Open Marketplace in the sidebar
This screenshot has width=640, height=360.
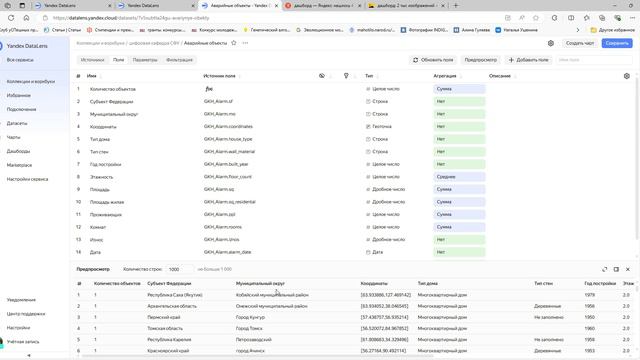coord(19,165)
